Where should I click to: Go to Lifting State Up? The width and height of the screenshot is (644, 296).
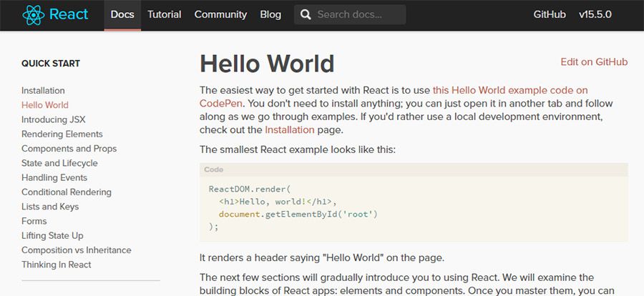click(52, 236)
